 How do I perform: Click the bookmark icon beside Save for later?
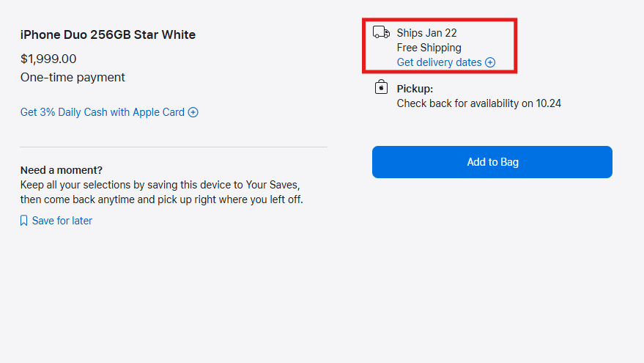(24, 221)
